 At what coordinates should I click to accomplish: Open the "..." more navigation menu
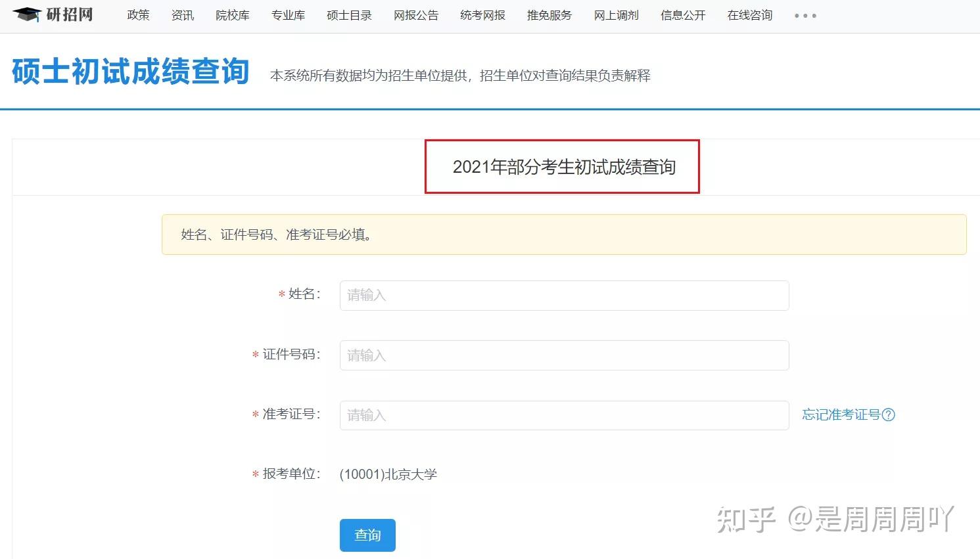(x=805, y=15)
